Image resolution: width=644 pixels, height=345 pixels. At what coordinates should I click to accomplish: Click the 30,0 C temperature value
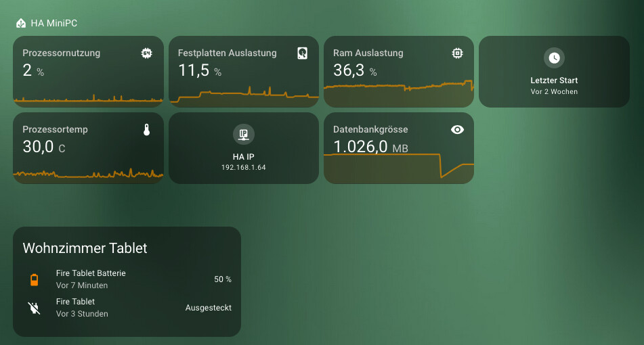tap(44, 147)
